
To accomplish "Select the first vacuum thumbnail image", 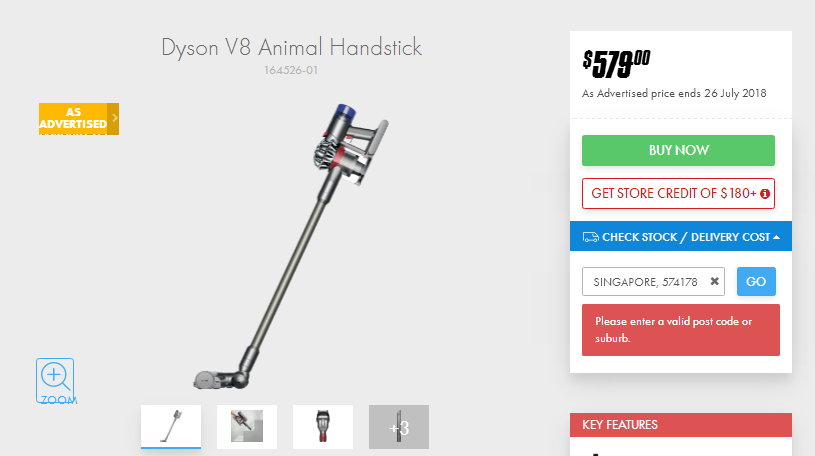I will point(171,427).
